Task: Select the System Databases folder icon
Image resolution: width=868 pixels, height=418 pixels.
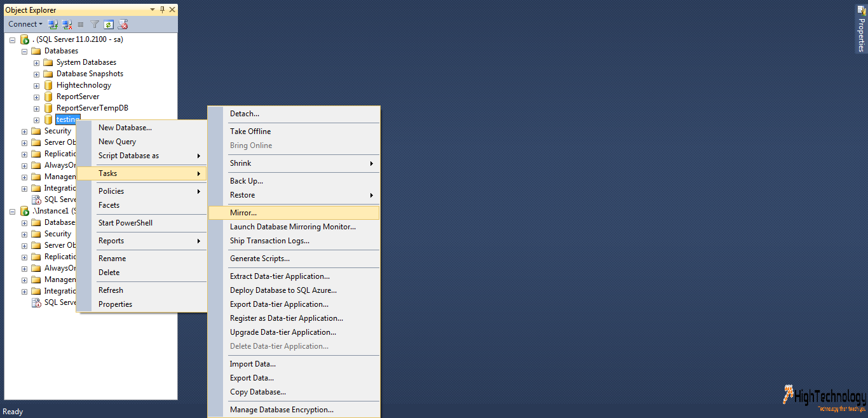Action: [48, 62]
